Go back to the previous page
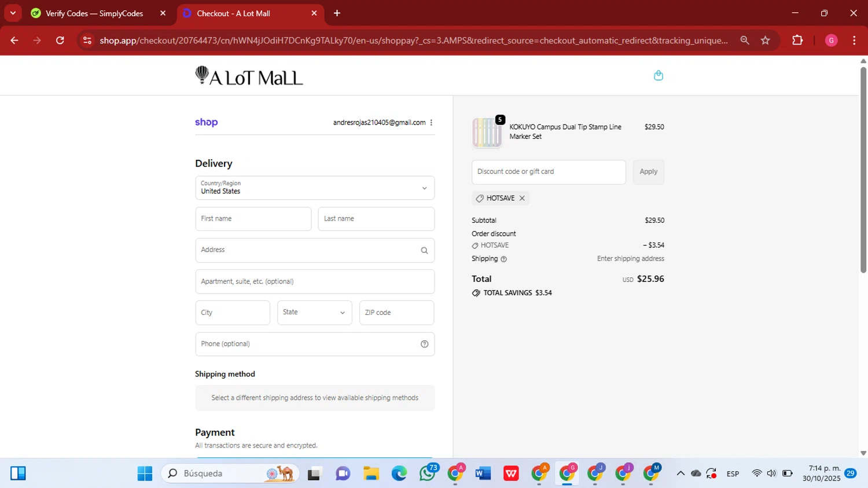Image resolution: width=868 pixels, height=488 pixels. (x=14, y=41)
